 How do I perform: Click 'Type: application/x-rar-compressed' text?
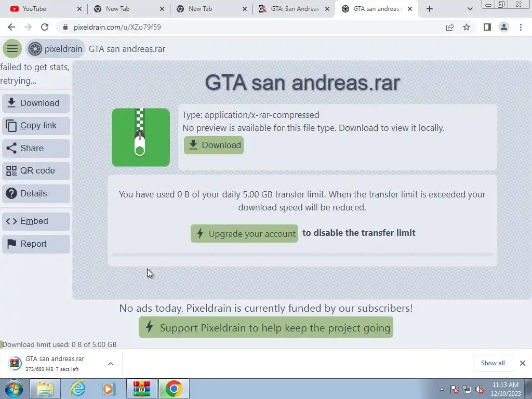pyautogui.click(x=251, y=115)
